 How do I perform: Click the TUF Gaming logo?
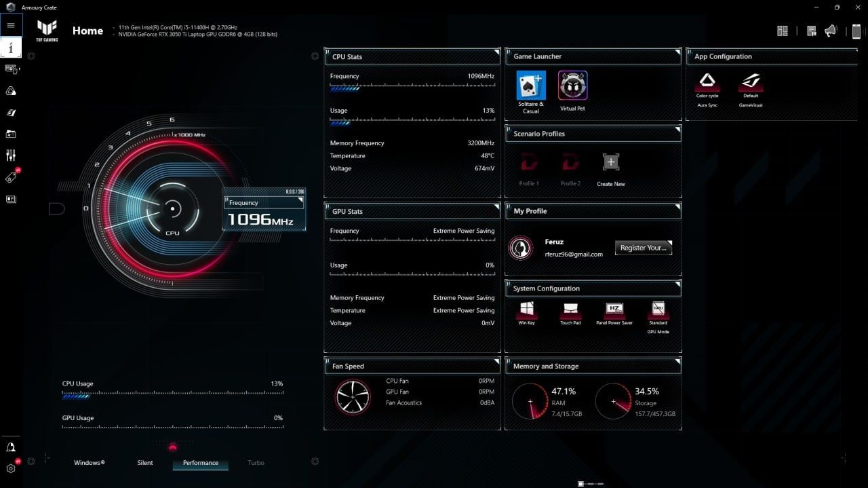click(x=47, y=31)
